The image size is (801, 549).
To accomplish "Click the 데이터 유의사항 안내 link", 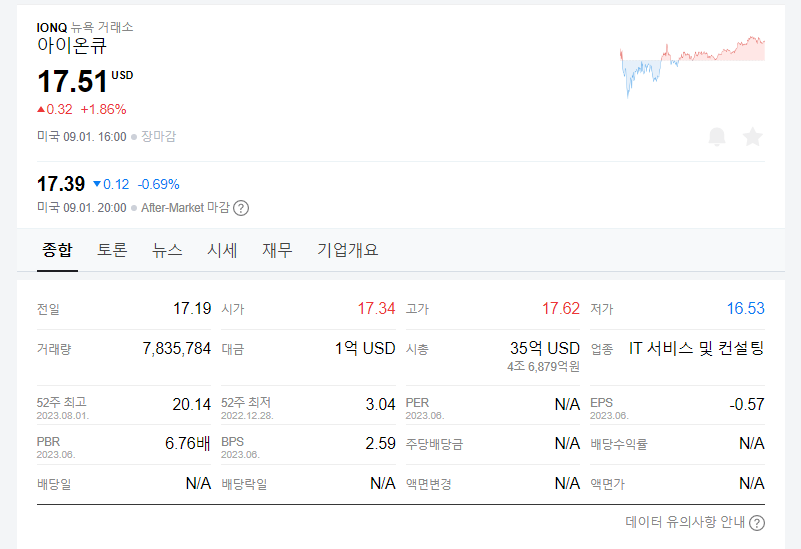I will 685,522.
